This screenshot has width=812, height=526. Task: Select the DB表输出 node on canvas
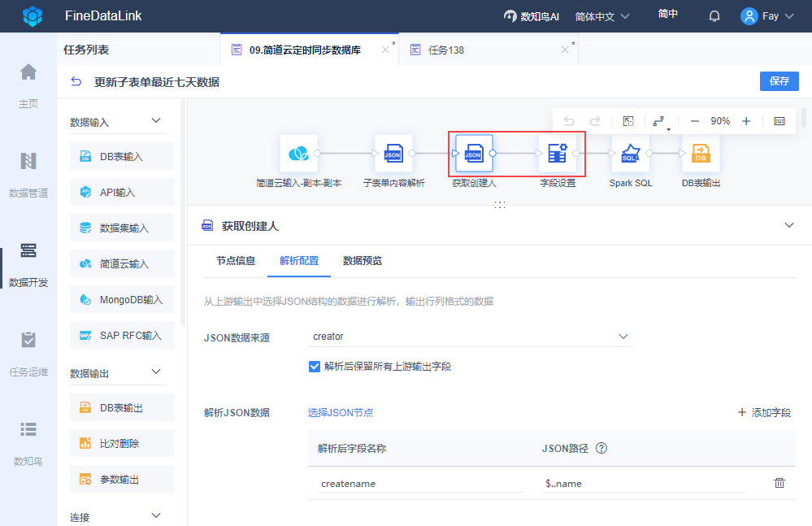pyautogui.click(x=701, y=153)
